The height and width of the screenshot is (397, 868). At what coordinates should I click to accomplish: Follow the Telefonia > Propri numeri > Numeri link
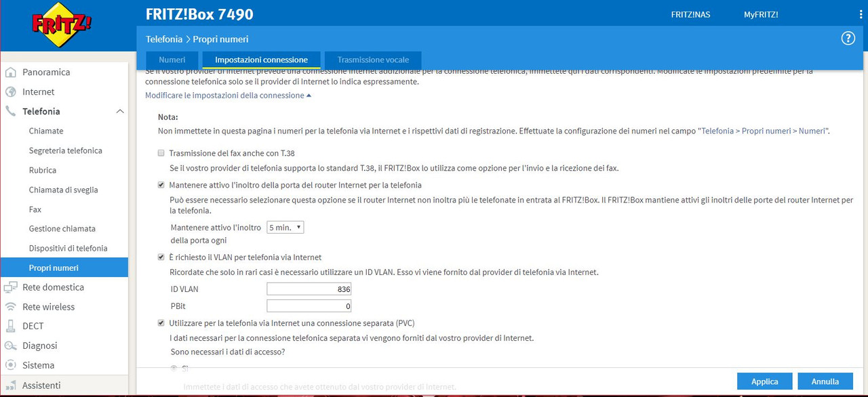(764, 131)
